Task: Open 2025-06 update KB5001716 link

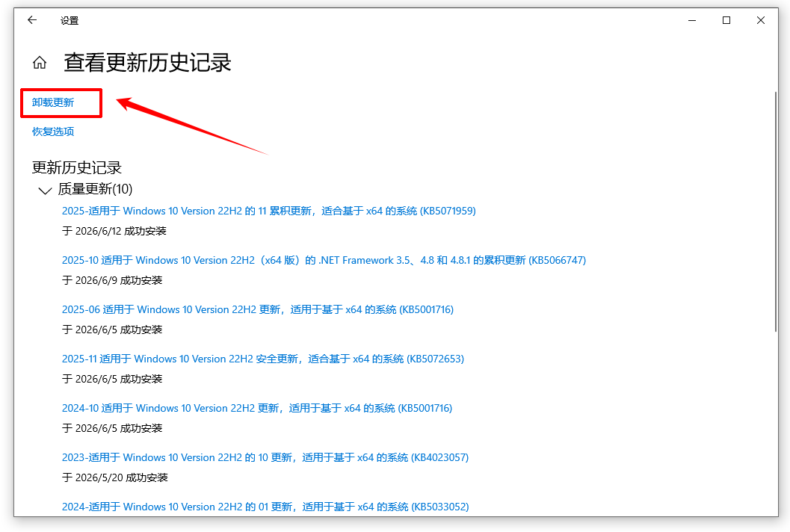Action: [x=257, y=309]
